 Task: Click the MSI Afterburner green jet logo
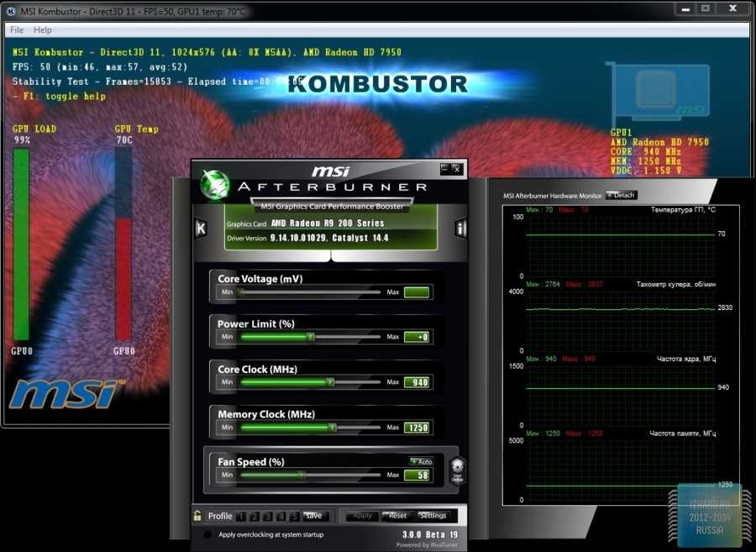pyautogui.click(x=216, y=185)
